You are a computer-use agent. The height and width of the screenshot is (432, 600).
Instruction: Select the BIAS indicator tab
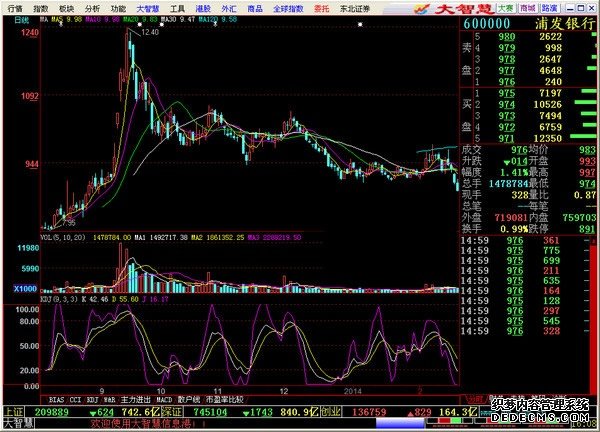point(56,400)
